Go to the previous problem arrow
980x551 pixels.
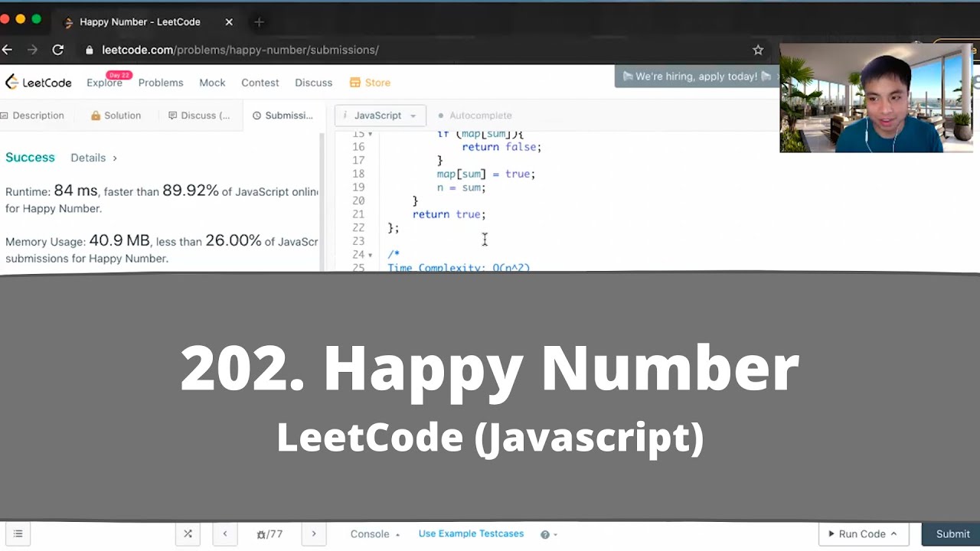[225, 534]
